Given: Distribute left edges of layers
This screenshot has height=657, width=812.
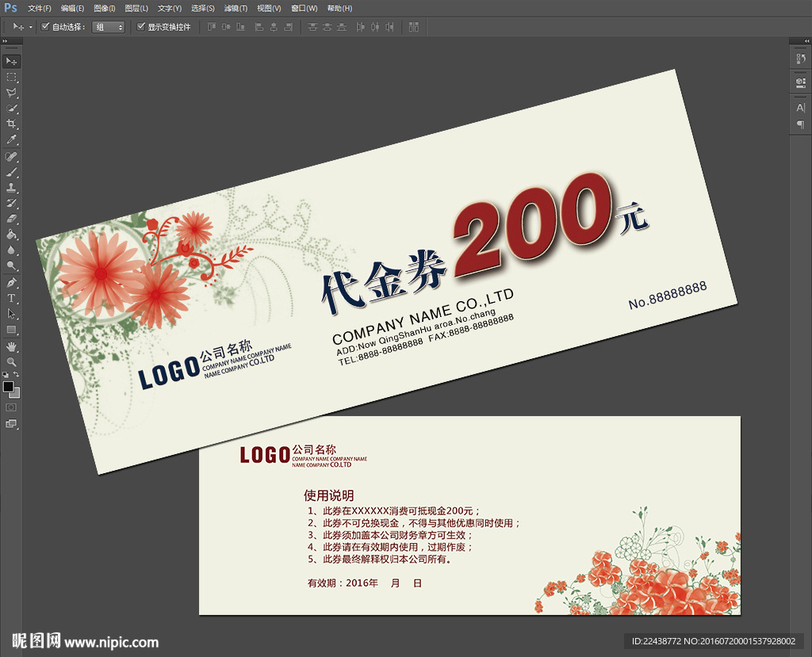Looking at the screenshot, I should pos(361,27).
